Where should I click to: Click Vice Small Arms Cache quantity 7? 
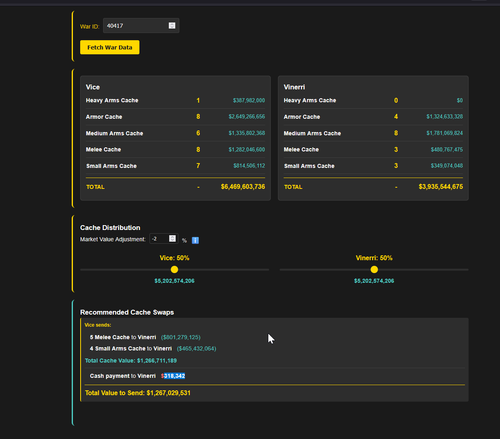pyautogui.click(x=198, y=166)
